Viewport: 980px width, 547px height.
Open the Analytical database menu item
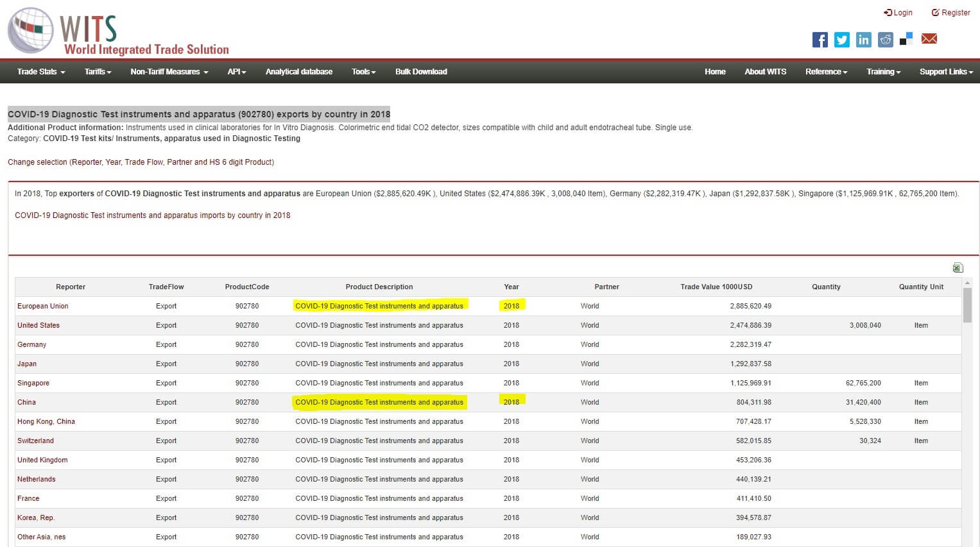coord(298,72)
